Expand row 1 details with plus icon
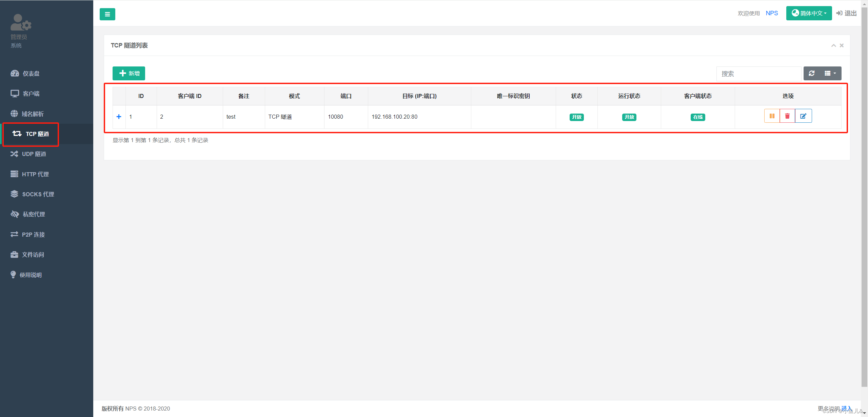Image resolution: width=868 pixels, height=417 pixels. 119,117
